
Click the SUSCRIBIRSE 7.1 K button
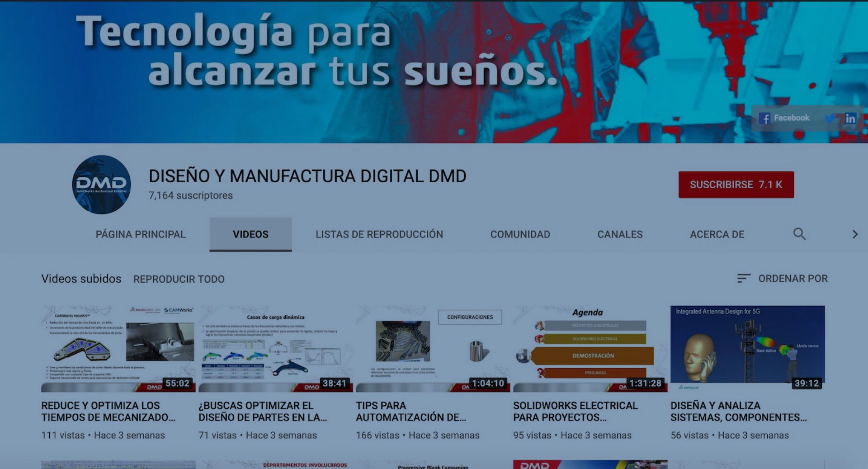pyautogui.click(x=736, y=185)
